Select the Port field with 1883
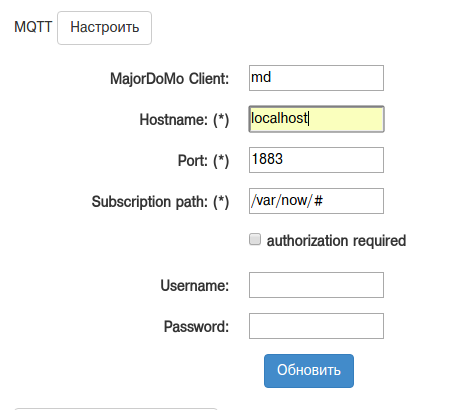458x410 pixels. (316, 160)
